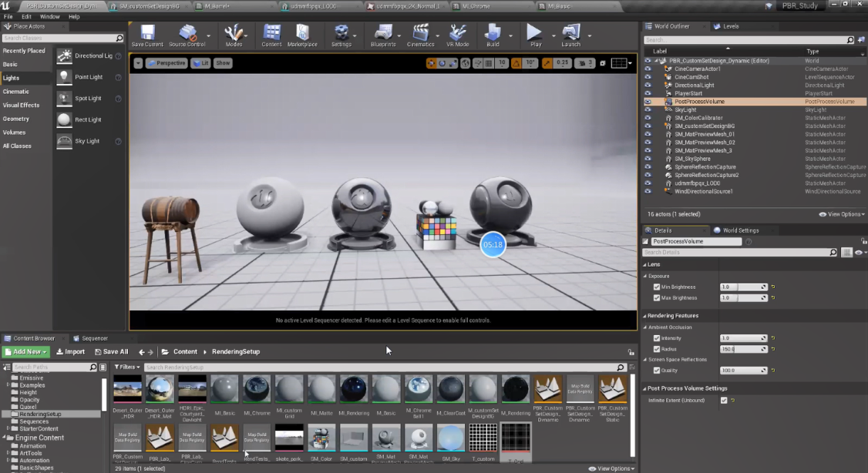Toggle the Min Brightness checkbox
Image resolution: width=868 pixels, height=473 pixels.
pos(657,287)
